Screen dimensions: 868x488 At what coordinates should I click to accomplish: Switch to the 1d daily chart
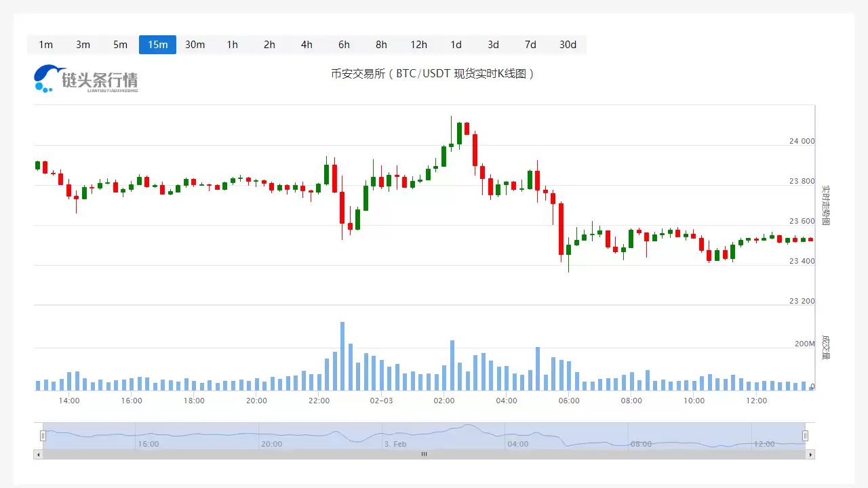[456, 45]
